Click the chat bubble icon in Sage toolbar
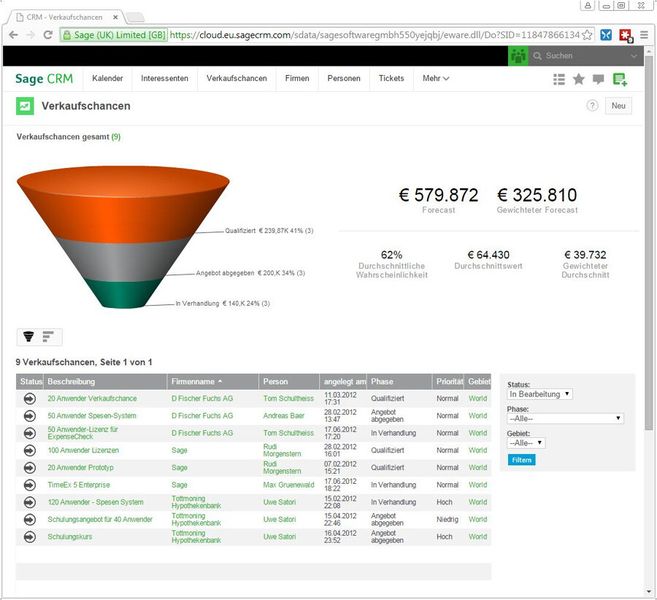This screenshot has height=600, width=657. click(x=598, y=79)
